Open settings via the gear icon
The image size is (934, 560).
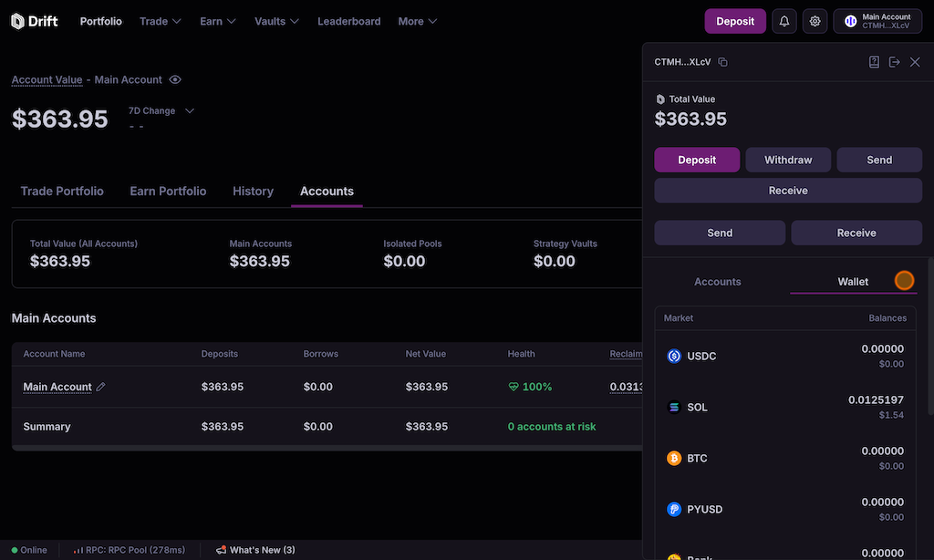(x=815, y=21)
